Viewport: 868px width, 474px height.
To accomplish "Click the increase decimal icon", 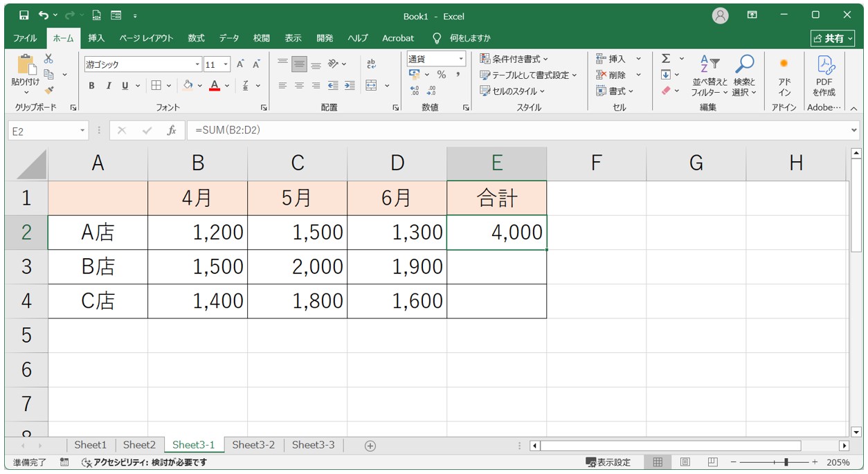I will [x=415, y=91].
